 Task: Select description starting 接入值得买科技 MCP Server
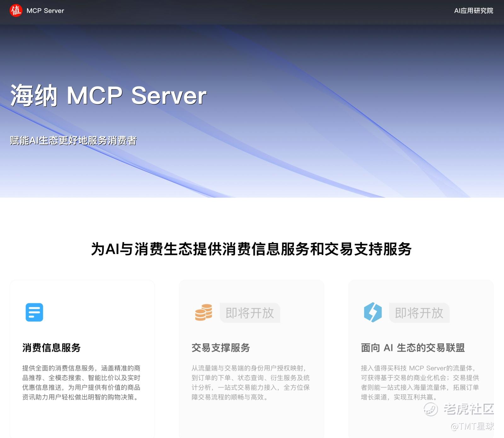click(x=420, y=383)
